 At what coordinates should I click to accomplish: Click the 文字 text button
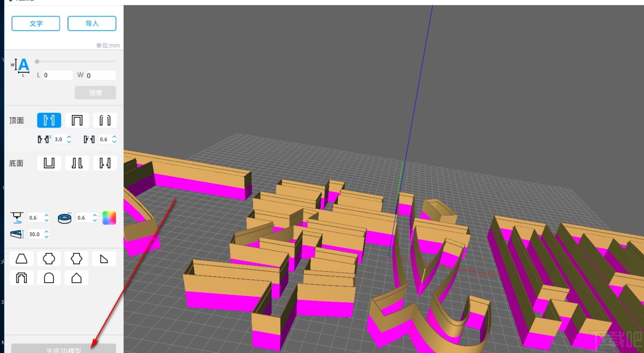coord(36,23)
